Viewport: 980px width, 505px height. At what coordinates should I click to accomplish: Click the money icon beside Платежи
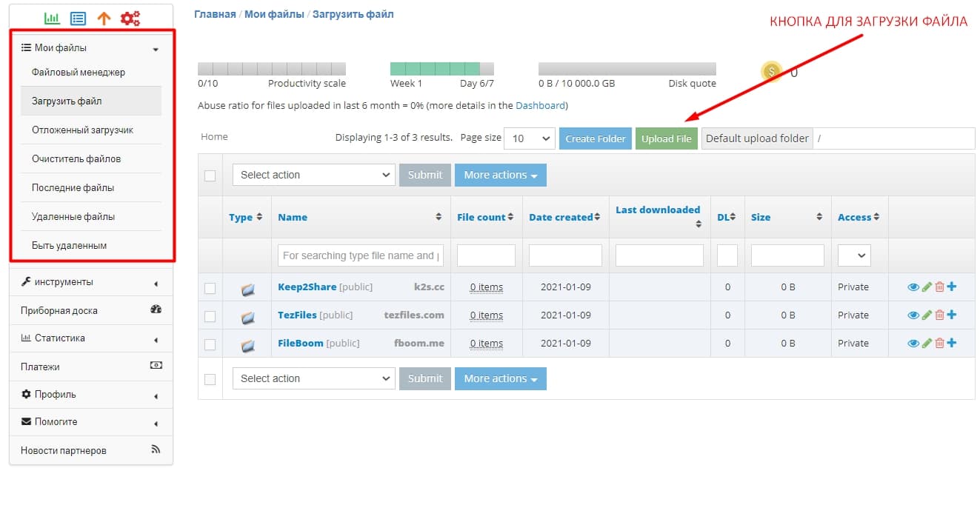tap(156, 366)
